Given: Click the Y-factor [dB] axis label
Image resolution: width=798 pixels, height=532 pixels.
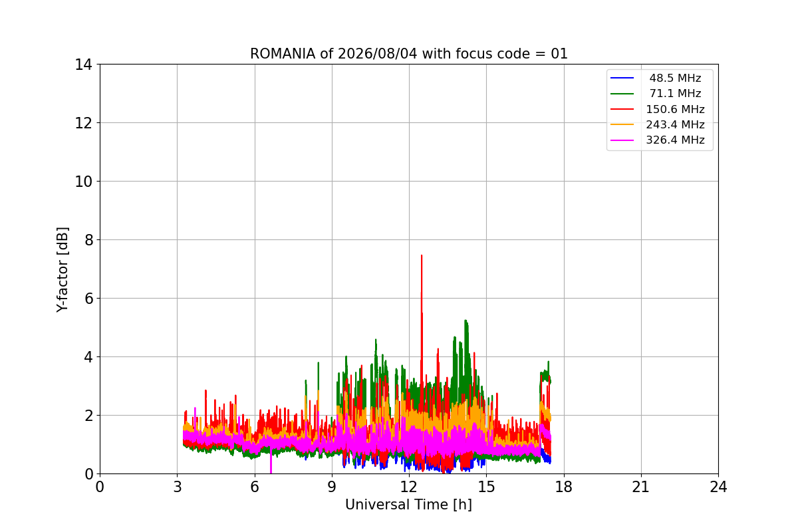Looking at the screenshot, I should pyautogui.click(x=63, y=269).
